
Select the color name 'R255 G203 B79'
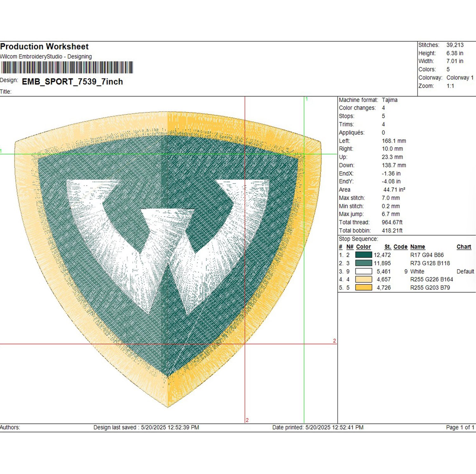(430, 288)
